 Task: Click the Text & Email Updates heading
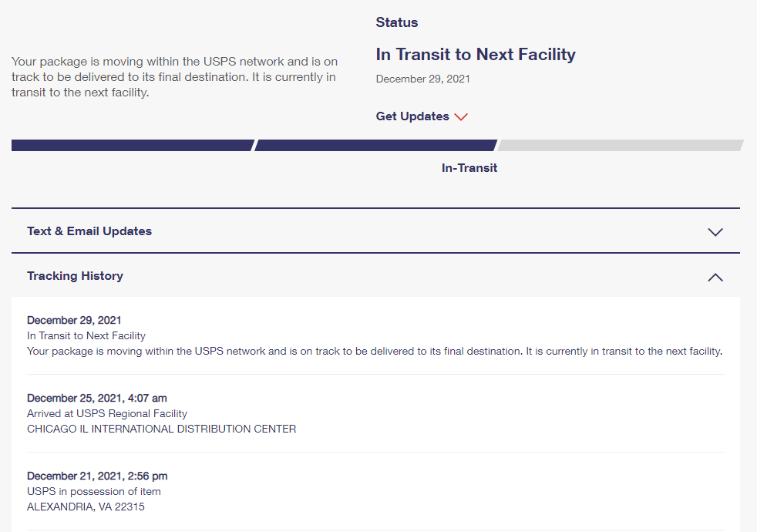pos(89,231)
